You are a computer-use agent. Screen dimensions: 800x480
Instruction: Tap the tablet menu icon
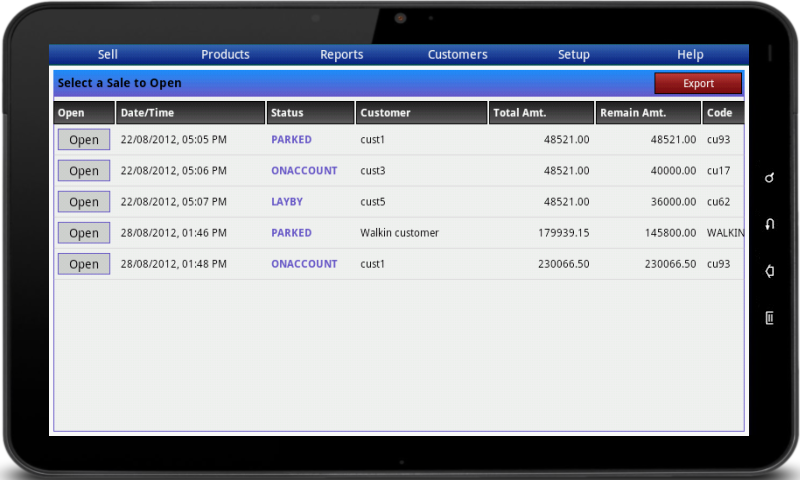pyautogui.click(x=769, y=317)
